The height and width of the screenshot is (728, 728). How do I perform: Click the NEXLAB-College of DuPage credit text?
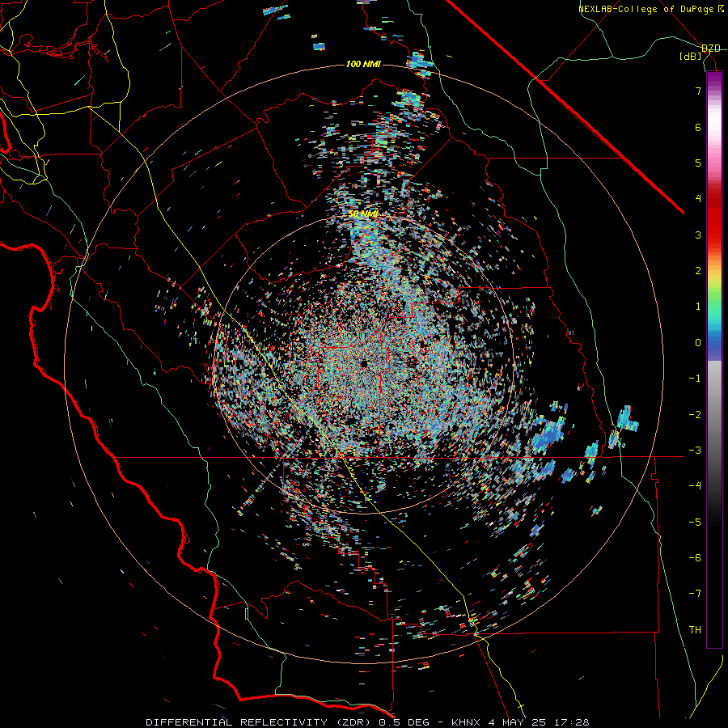pos(646,9)
